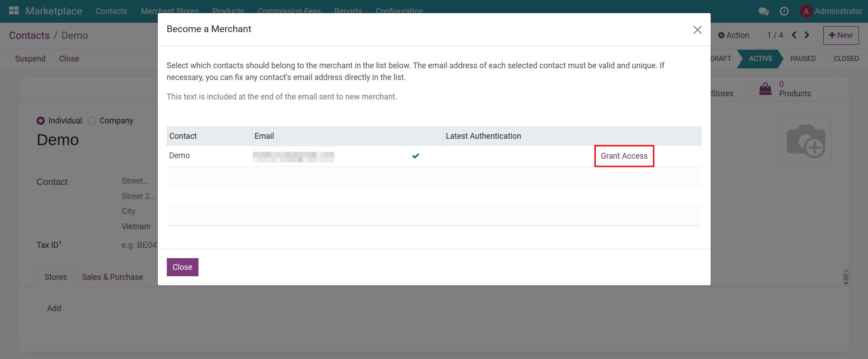Edit the email cell in Demo row
868x359 pixels.
click(x=328, y=156)
